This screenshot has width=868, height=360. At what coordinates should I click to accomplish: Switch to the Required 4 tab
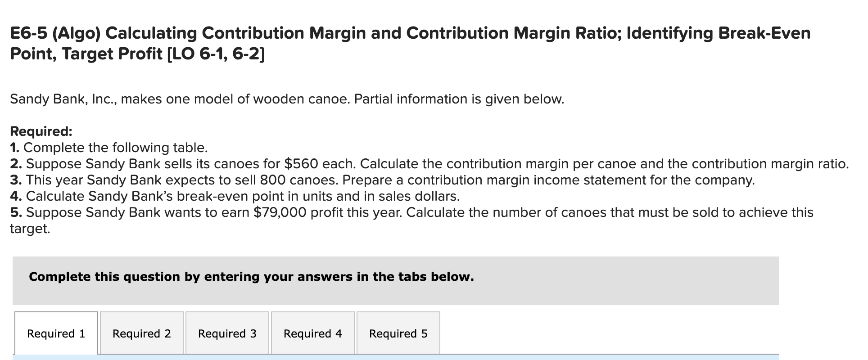[312, 333]
